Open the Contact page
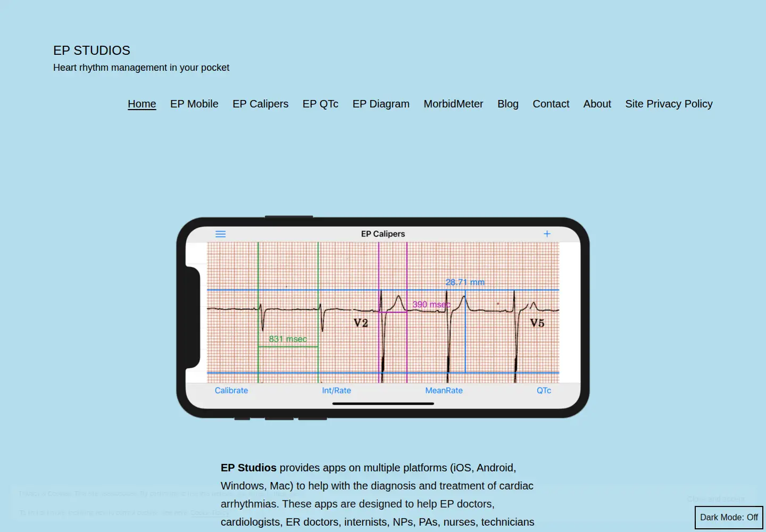766x532 pixels. tap(551, 104)
